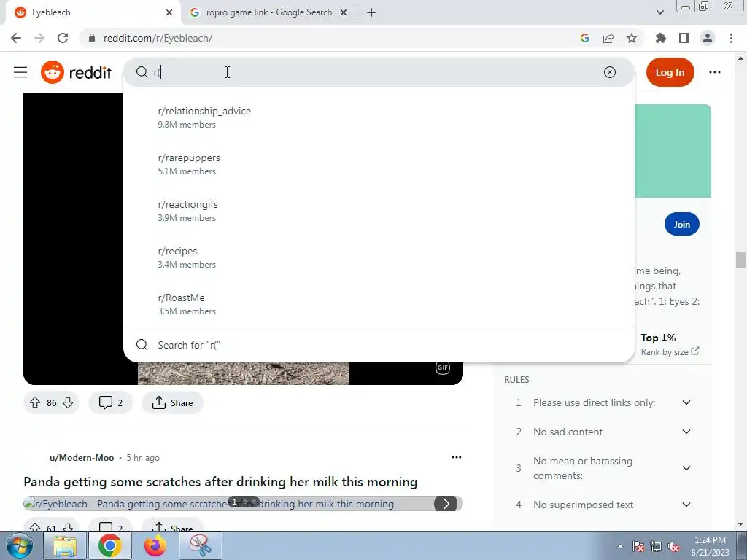Image resolution: width=747 pixels, height=560 pixels.
Task: Open the Windows Start menu
Action: point(20,545)
